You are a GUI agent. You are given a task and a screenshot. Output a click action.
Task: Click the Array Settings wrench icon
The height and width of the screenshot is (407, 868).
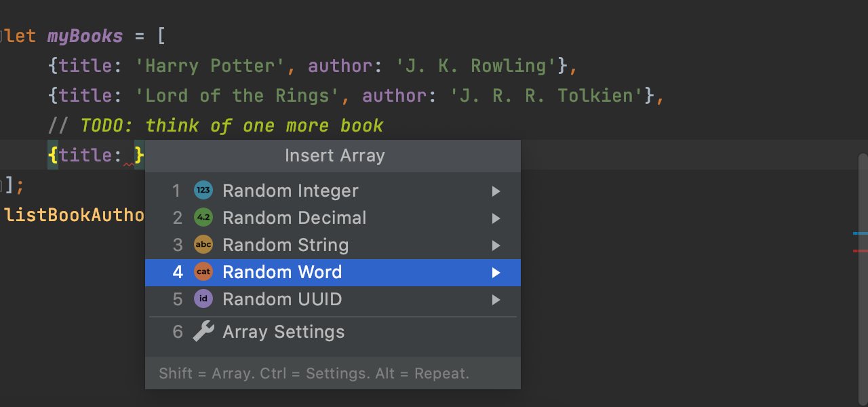pyautogui.click(x=203, y=332)
